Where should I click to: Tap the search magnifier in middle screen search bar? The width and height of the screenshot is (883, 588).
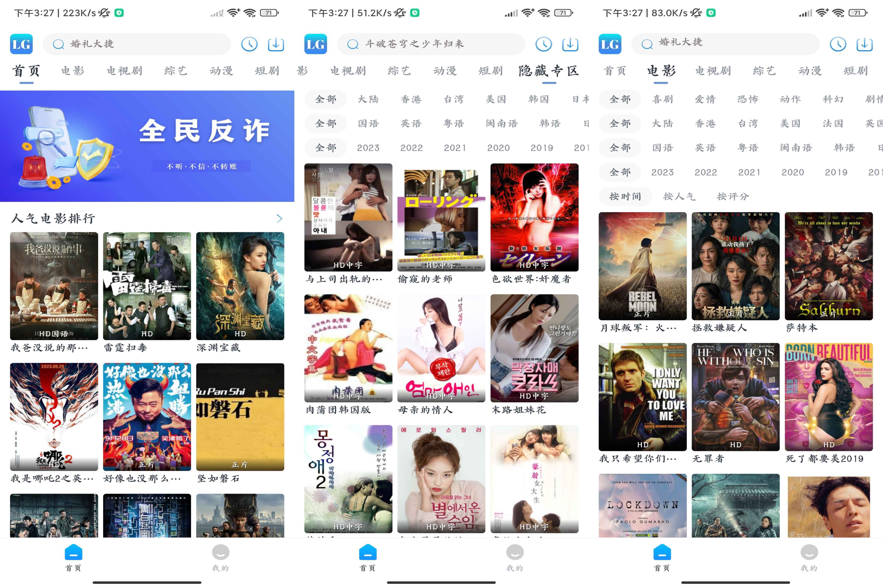coord(352,44)
